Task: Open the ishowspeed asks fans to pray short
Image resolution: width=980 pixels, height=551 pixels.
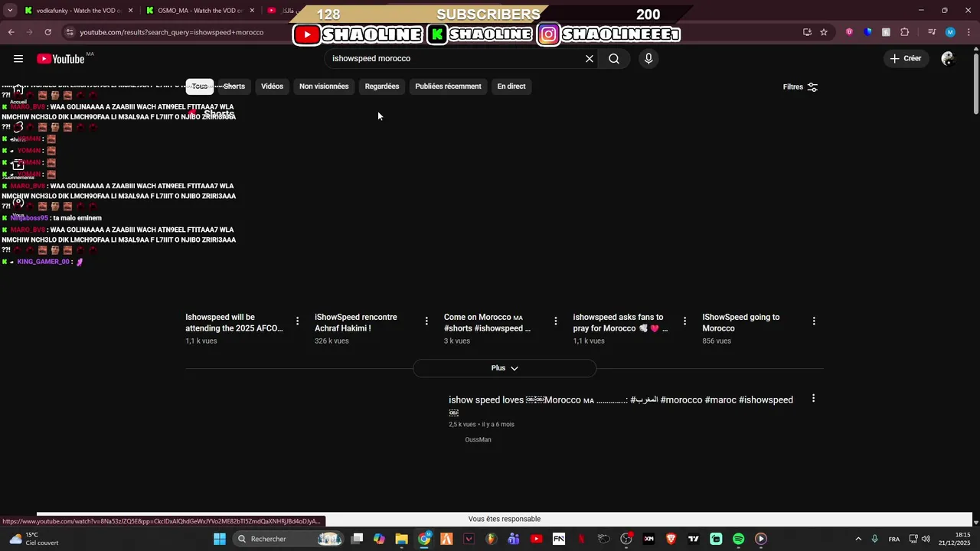Action: click(621, 322)
